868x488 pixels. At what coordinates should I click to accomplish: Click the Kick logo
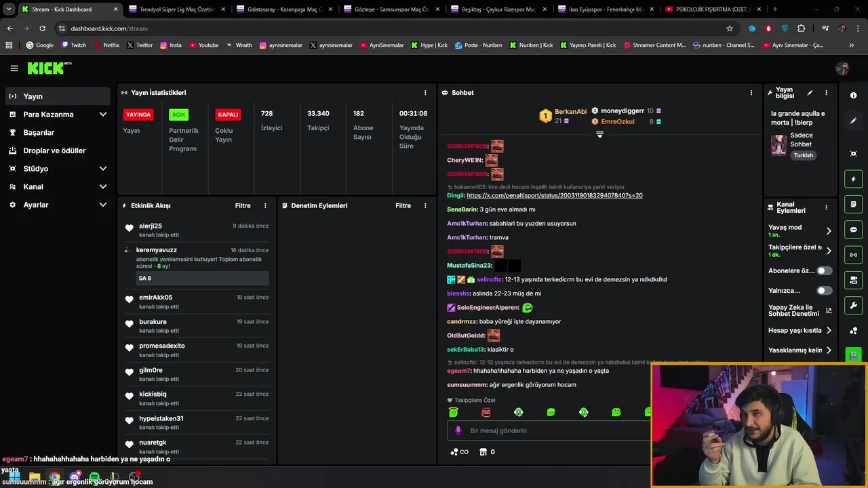49,68
